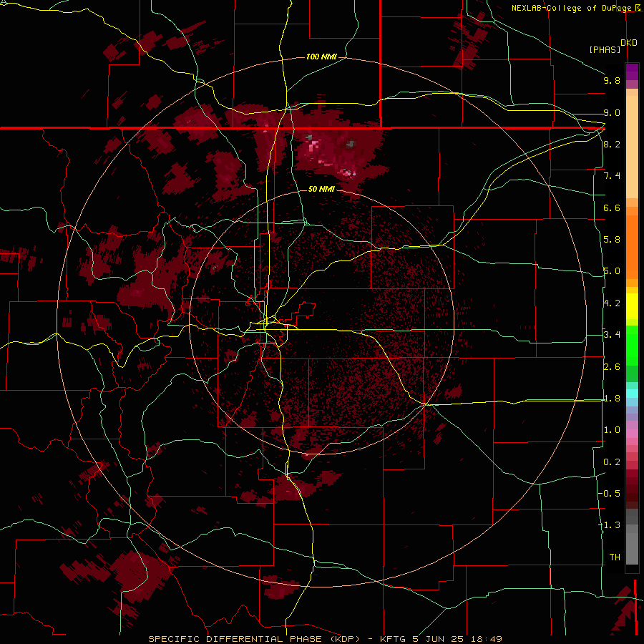Select the bright green band on the color bar
Screen dimensions: 644x644
pyautogui.click(x=632, y=345)
